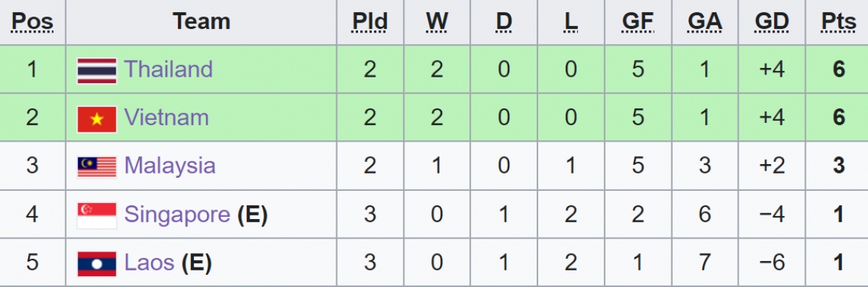The image size is (868, 287).
Task: Click the Thailand flag icon
Action: click(x=97, y=70)
